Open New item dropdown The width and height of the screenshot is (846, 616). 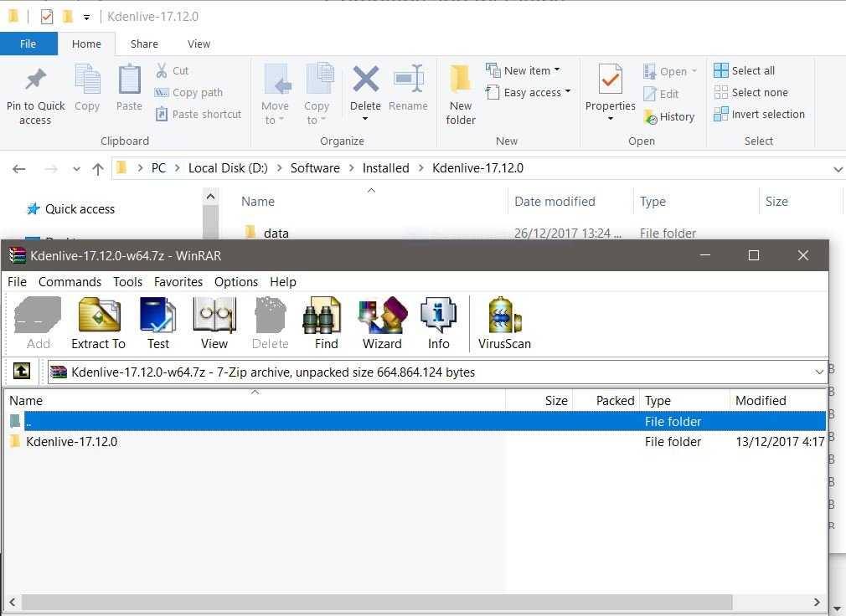(557, 69)
